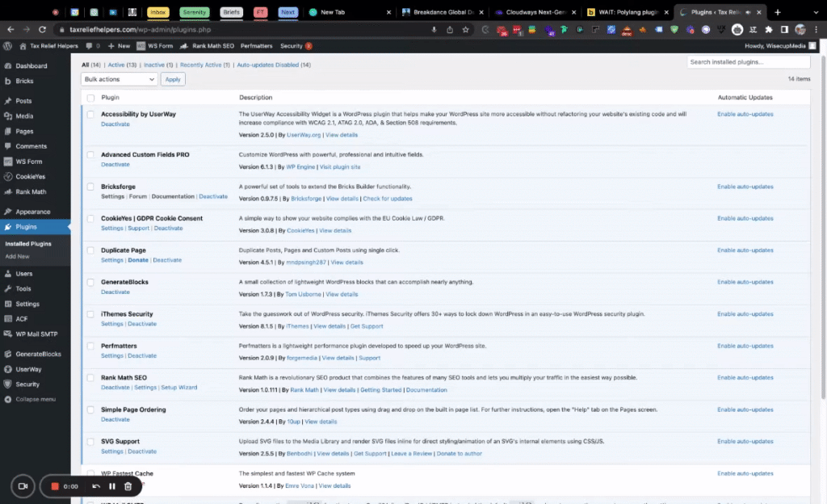Expand the New content menu in admin bar
The width and height of the screenshot is (827, 504).
click(x=118, y=46)
